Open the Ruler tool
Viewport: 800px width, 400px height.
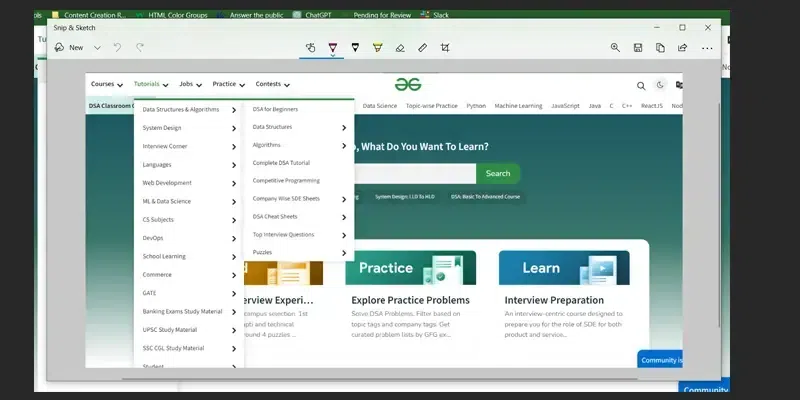point(422,47)
